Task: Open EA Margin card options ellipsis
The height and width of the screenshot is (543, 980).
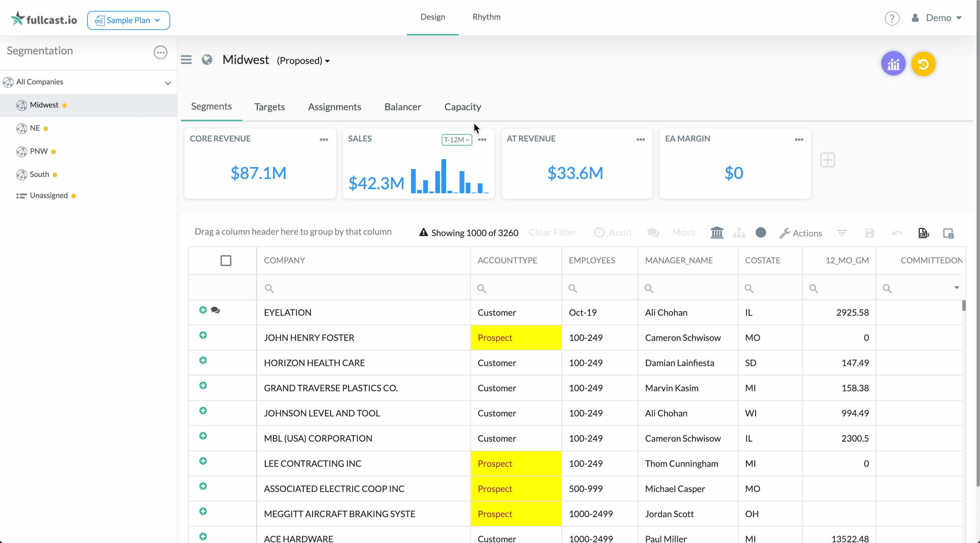Action: coord(799,139)
